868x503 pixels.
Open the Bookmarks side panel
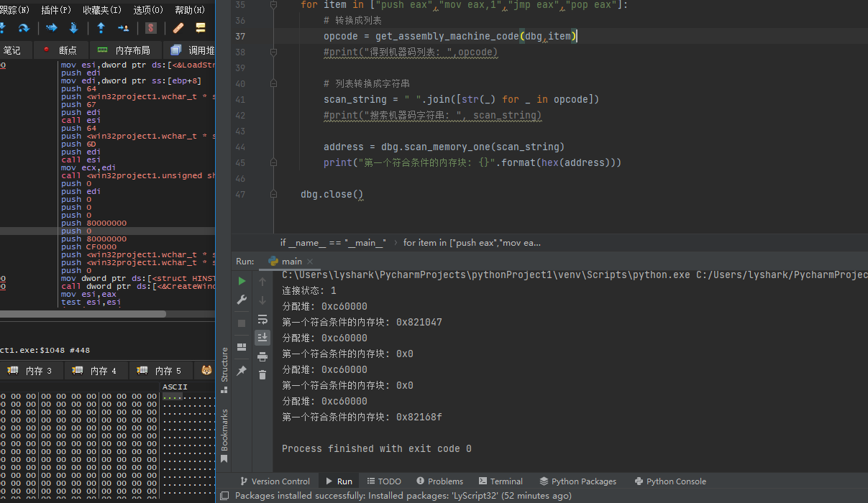224,435
